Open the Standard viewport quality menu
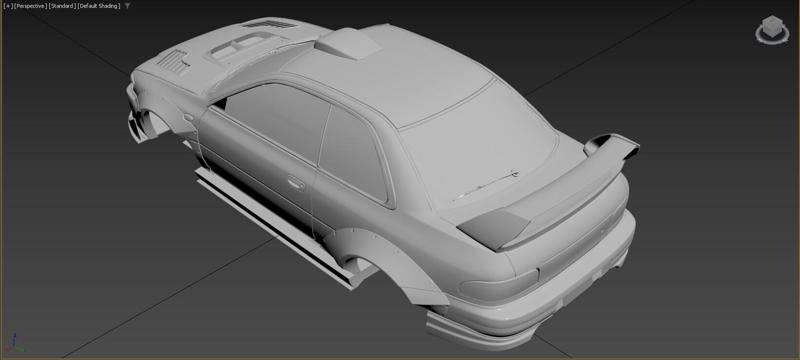 [62, 6]
